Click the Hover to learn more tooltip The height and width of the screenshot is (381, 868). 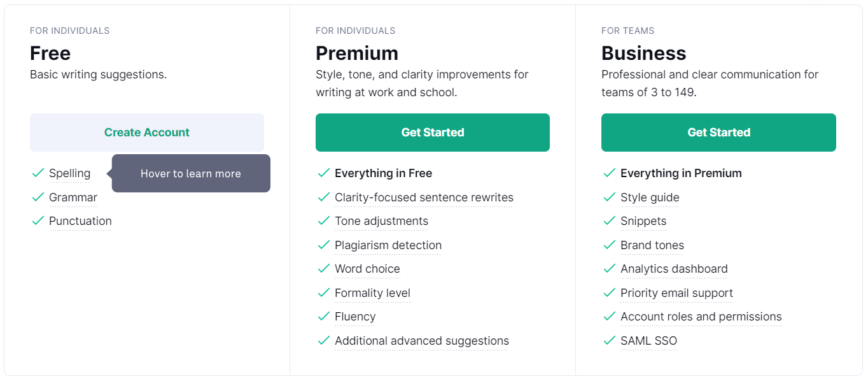[x=190, y=173]
